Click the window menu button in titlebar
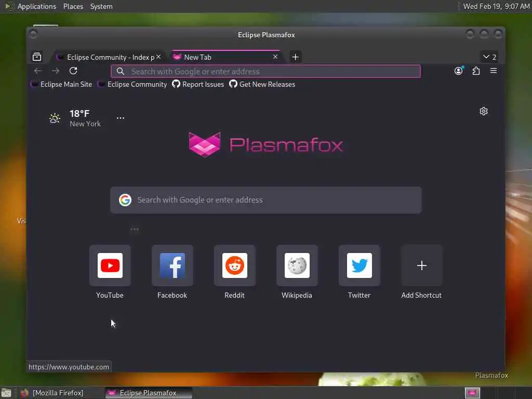Image resolution: width=532 pixels, height=399 pixels. (x=33, y=34)
